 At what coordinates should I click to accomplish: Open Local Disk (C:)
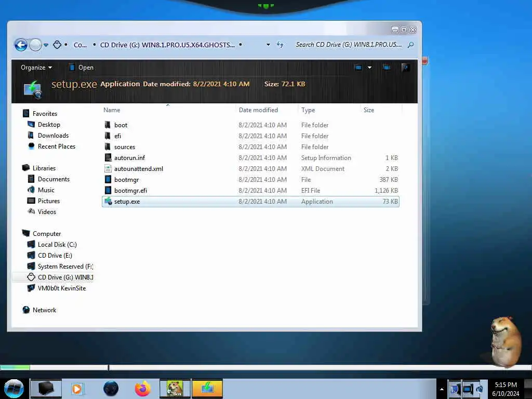coord(57,245)
